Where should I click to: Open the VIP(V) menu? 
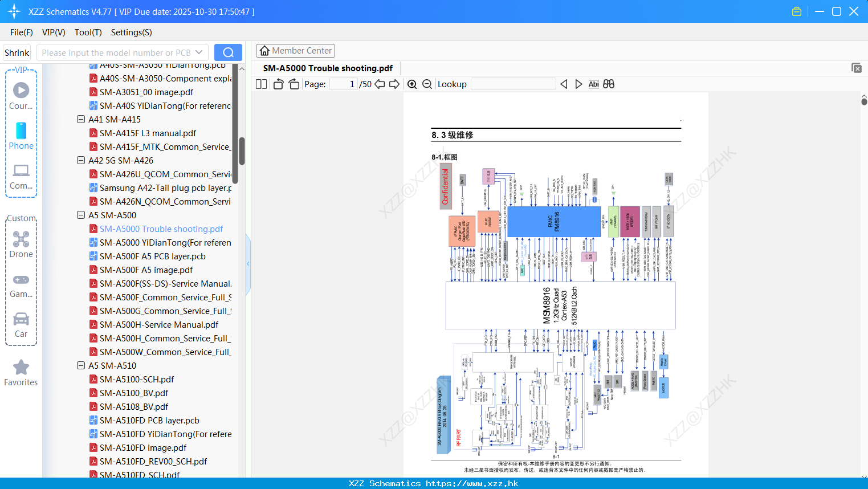pos(54,32)
